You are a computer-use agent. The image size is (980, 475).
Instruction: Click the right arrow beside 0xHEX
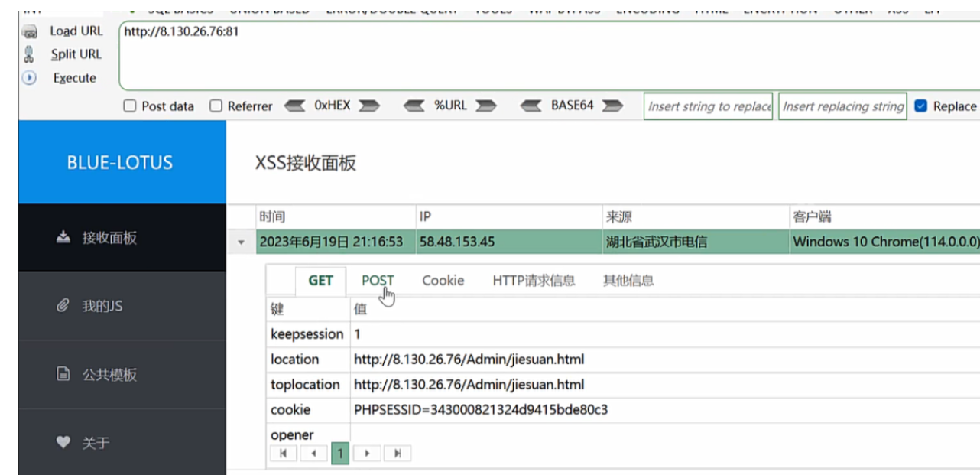[369, 106]
